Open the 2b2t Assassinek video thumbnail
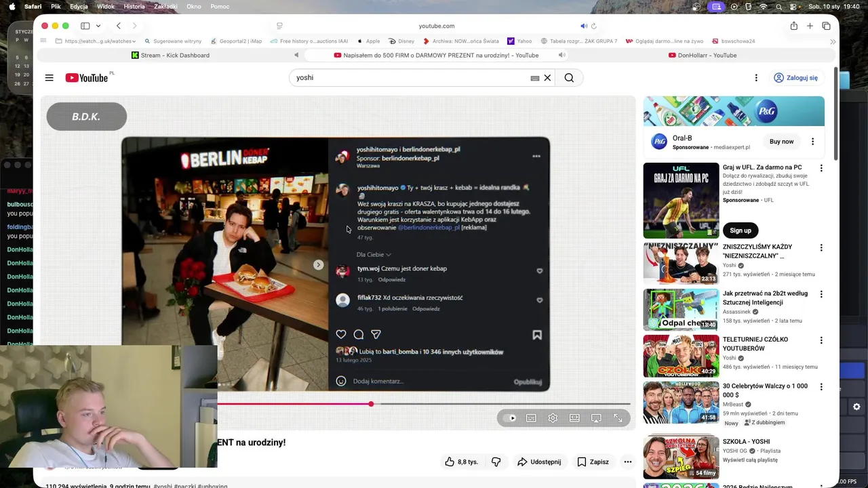Image resolution: width=868 pixels, height=488 pixels. (x=681, y=310)
